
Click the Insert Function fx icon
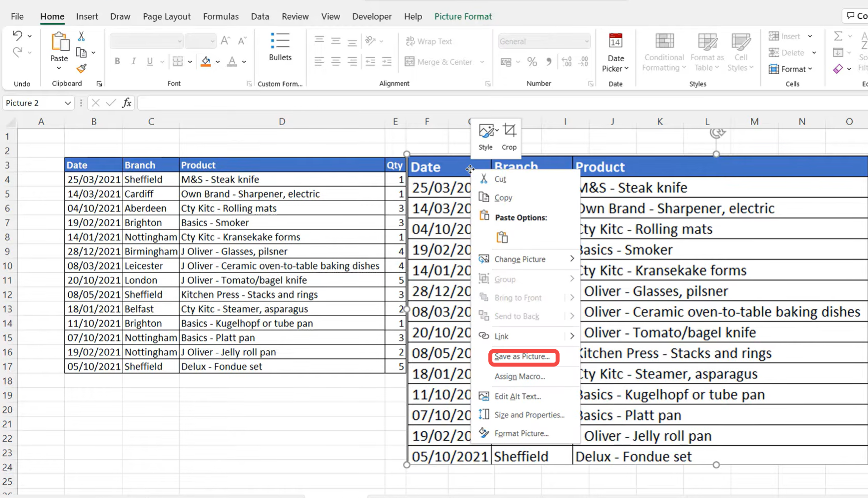click(x=127, y=103)
